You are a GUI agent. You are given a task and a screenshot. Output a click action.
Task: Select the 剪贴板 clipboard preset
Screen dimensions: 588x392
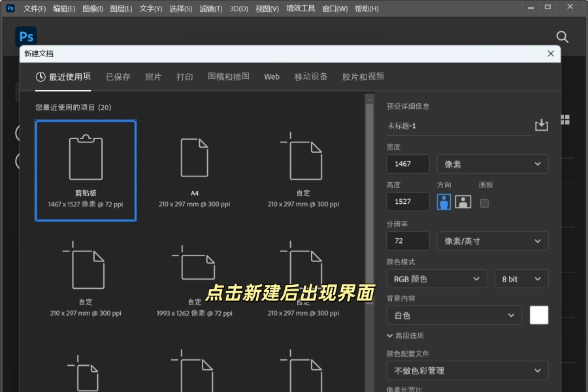pyautogui.click(x=86, y=171)
